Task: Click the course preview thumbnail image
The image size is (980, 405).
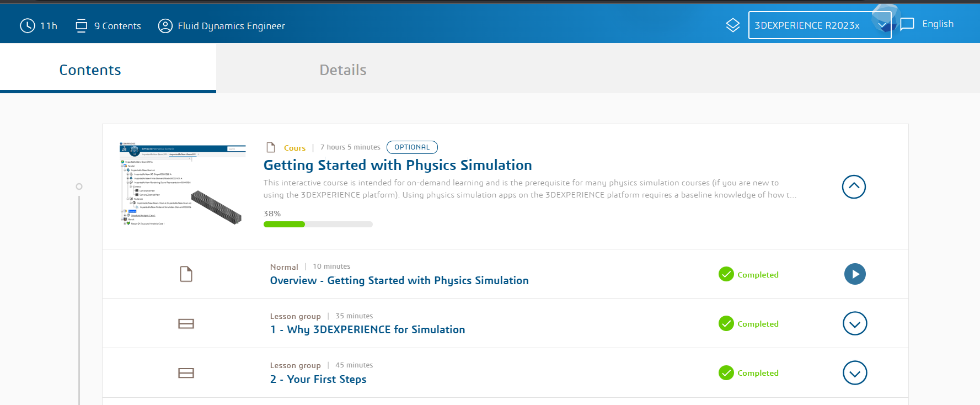Action: click(x=183, y=184)
